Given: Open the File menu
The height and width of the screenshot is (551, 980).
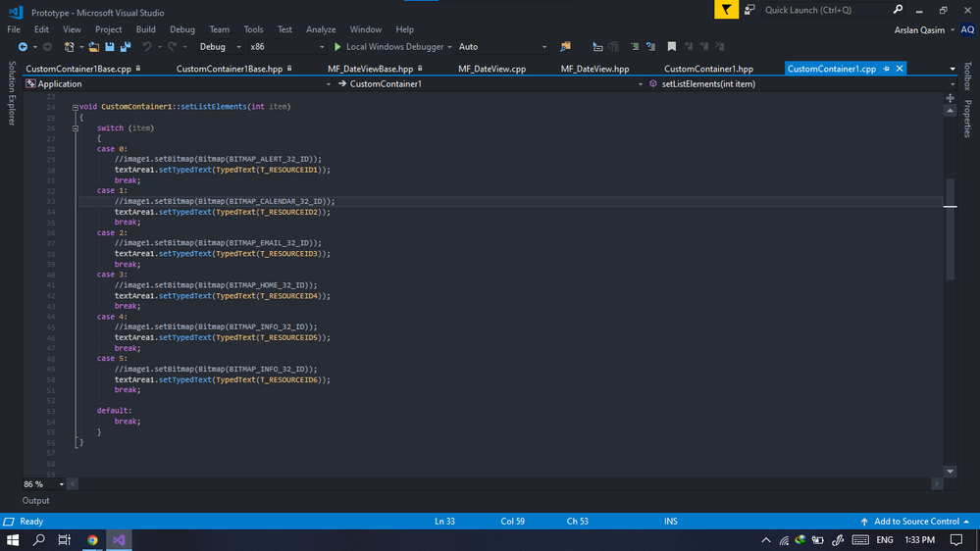Looking at the screenshot, I should (x=14, y=29).
